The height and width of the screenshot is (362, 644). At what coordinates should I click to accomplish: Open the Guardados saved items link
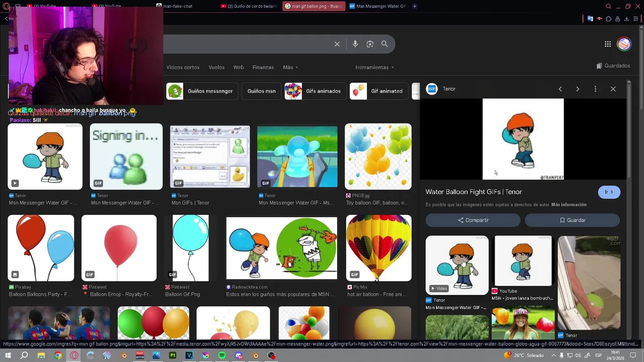coord(613,66)
